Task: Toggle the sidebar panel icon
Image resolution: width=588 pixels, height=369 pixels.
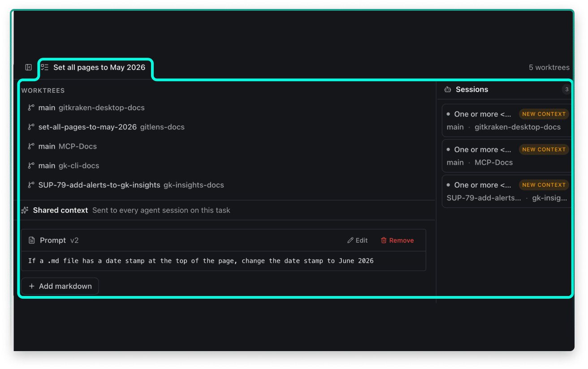Action: click(x=29, y=68)
